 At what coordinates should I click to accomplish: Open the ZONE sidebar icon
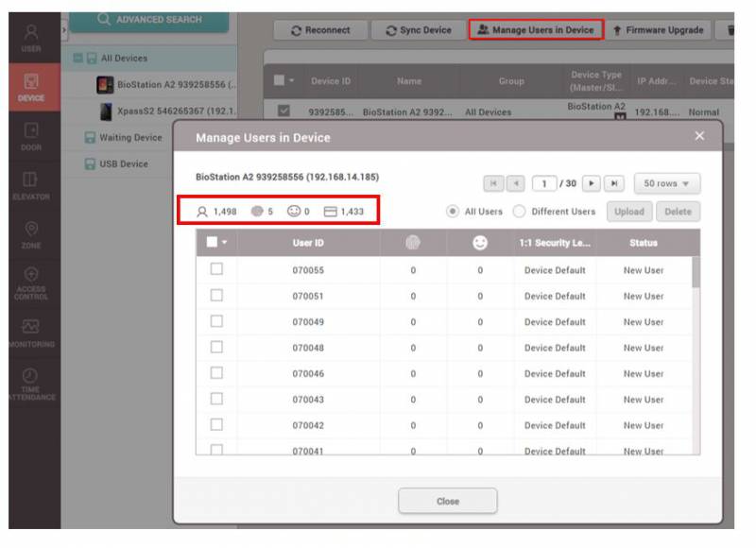30,232
